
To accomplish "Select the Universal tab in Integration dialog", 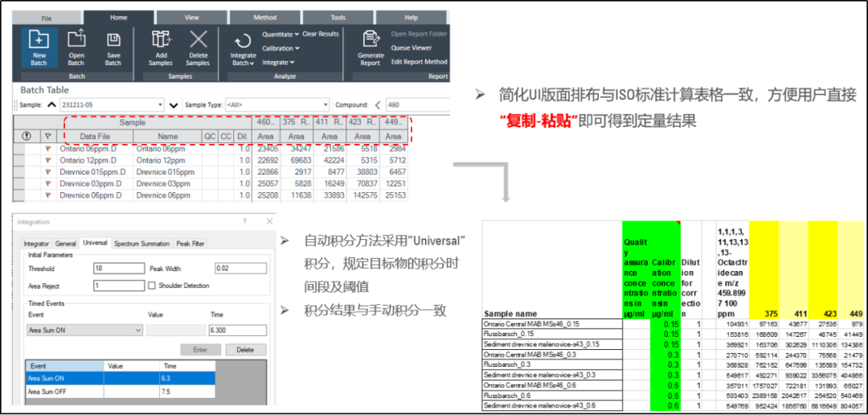I will click(95, 243).
